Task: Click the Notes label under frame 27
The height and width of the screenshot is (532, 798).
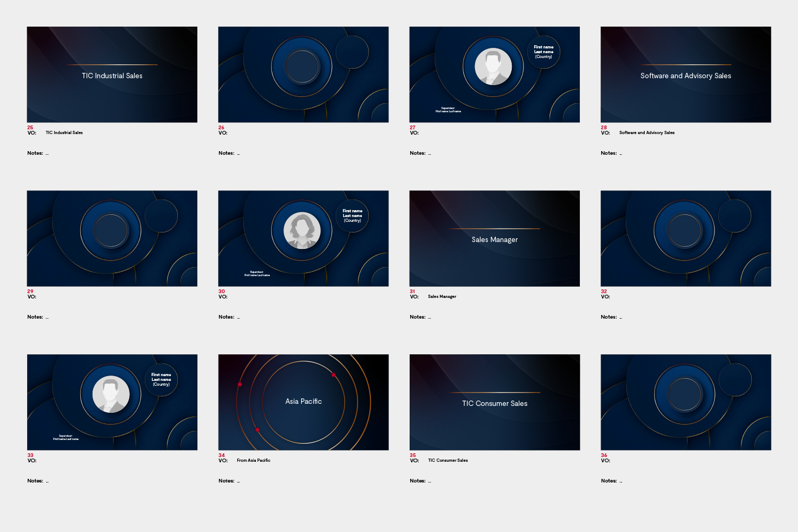Action: [418, 153]
